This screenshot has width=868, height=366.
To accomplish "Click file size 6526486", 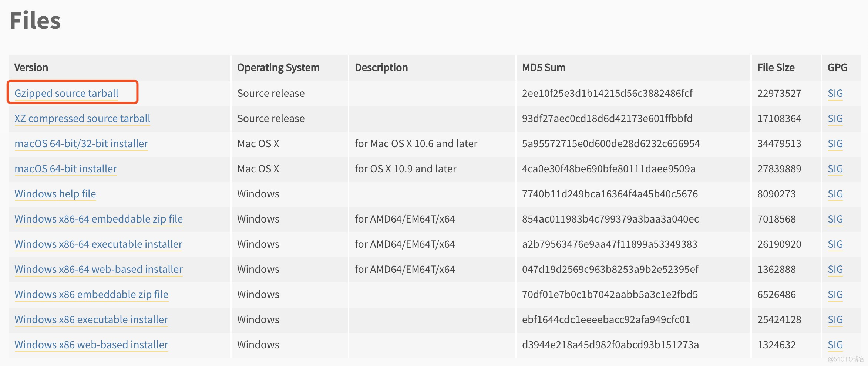I will tap(776, 295).
